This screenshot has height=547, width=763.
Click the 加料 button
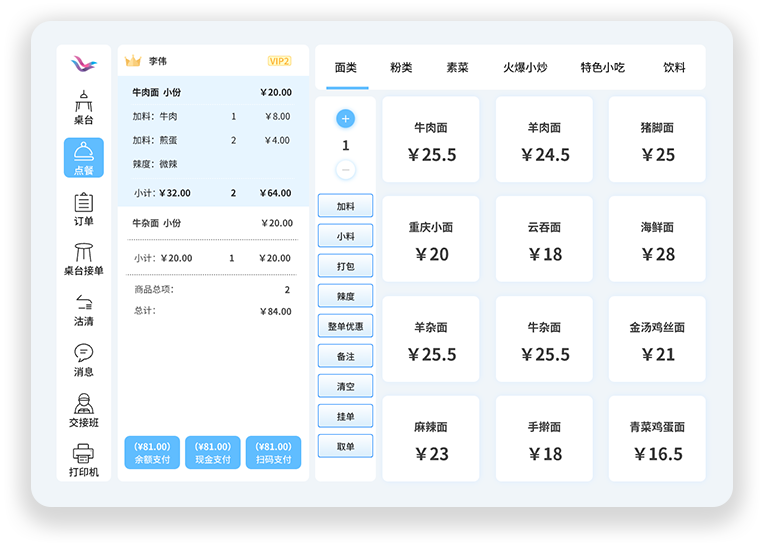click(x=345, y=206)
